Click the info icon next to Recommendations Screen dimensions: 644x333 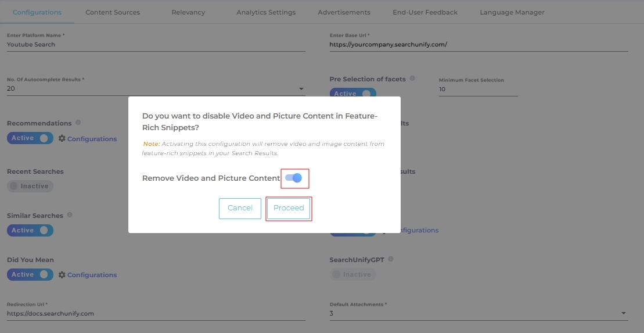(x=78, y=123)
